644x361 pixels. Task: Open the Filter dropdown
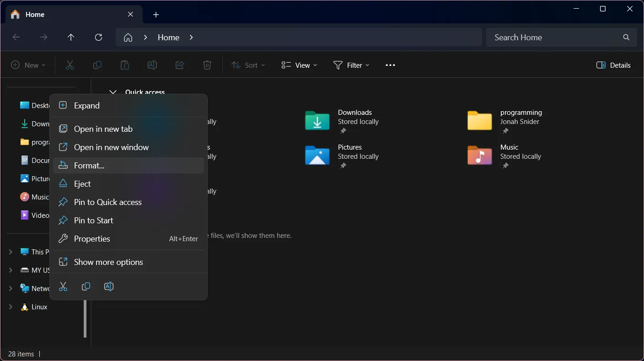pos(351,65)
